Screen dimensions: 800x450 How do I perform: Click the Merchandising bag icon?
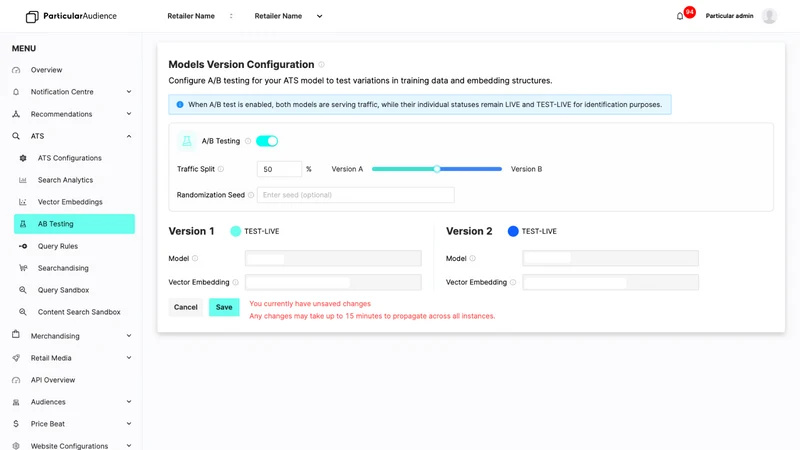point(16,334)
